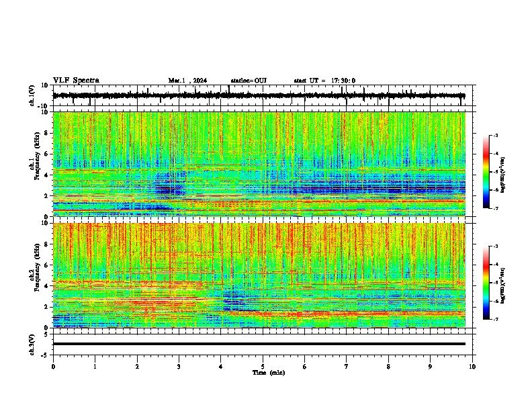
Task: Click time axis tick label "1"
Action: click(95, 367)
